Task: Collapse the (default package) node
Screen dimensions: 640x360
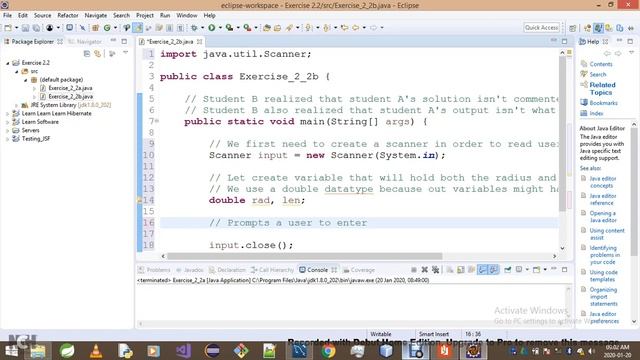Action: click(25, 80)
